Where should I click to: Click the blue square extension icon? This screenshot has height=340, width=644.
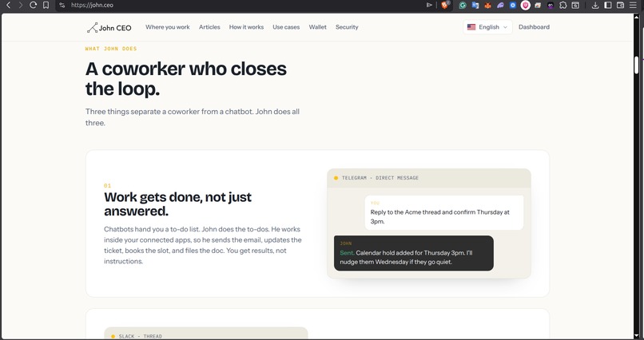coord(513,6)
